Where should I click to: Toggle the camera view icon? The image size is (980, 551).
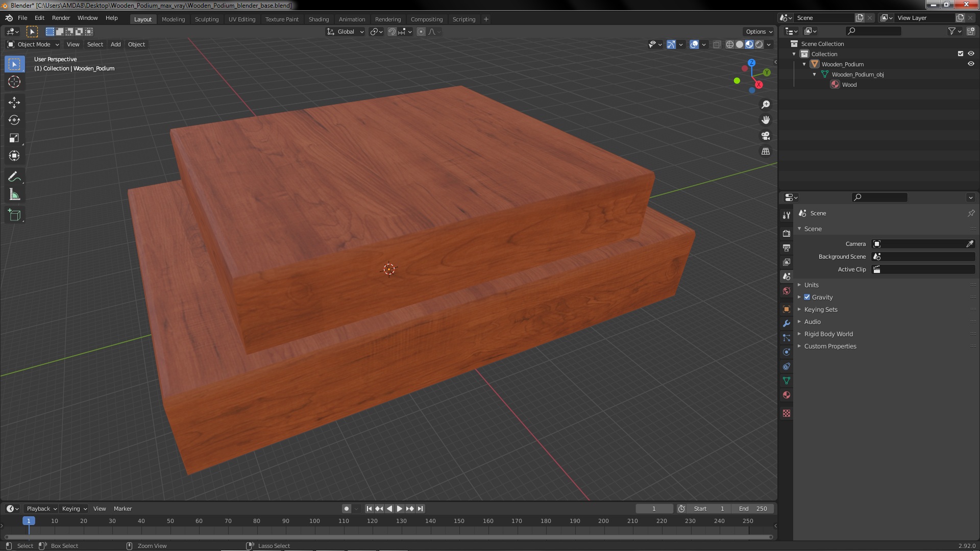point(766,136)
